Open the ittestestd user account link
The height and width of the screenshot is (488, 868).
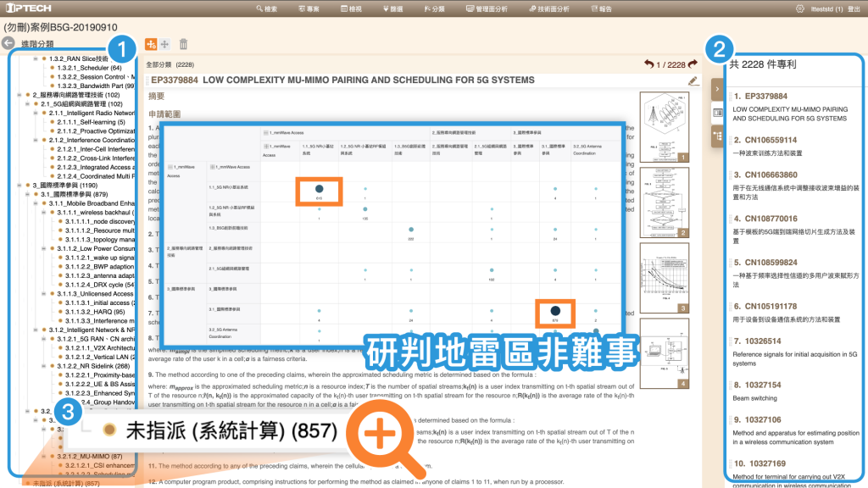[826, 8]
